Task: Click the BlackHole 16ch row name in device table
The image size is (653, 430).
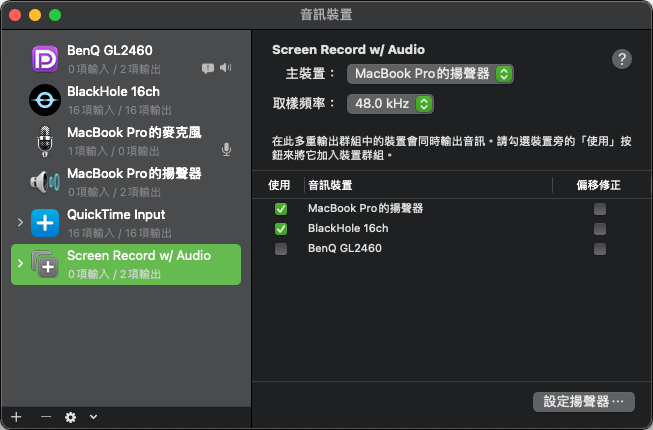Action: click(x=348, y=229)
